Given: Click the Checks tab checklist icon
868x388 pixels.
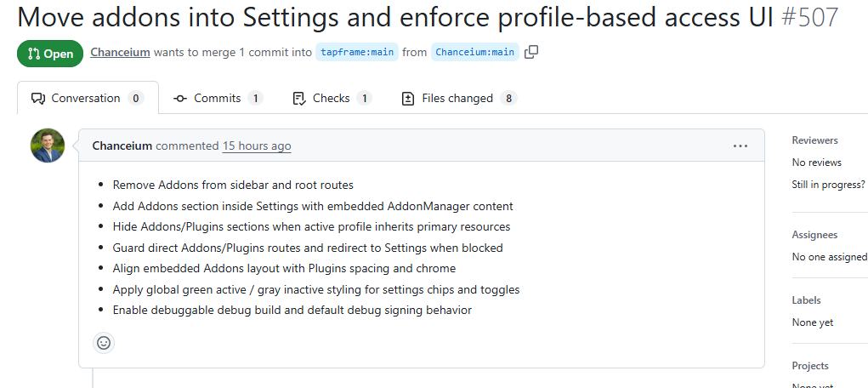Looking at the screenshot, I should click(x=299, y=99).
